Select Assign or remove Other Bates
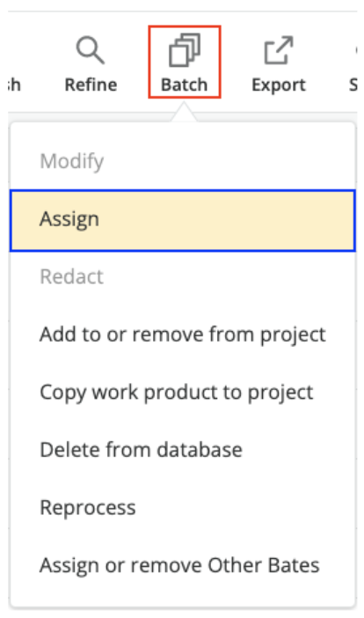364x618 pixels. coord(183,565)
